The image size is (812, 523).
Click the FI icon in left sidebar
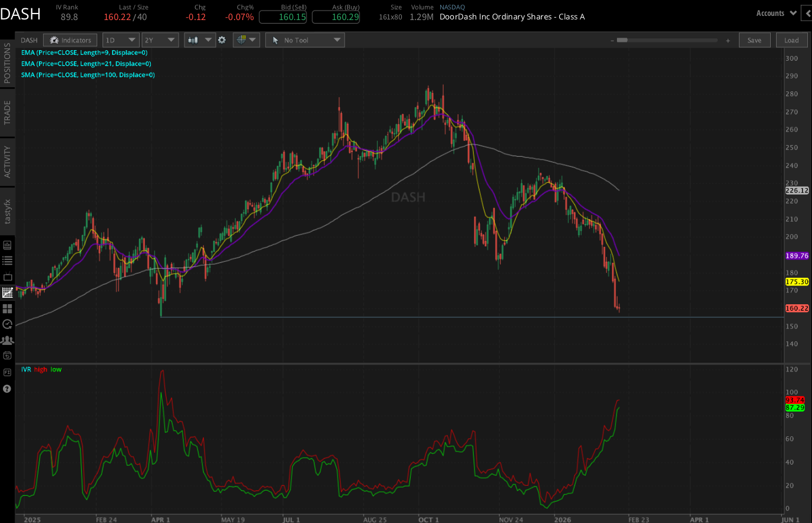(x=8, y=372)
